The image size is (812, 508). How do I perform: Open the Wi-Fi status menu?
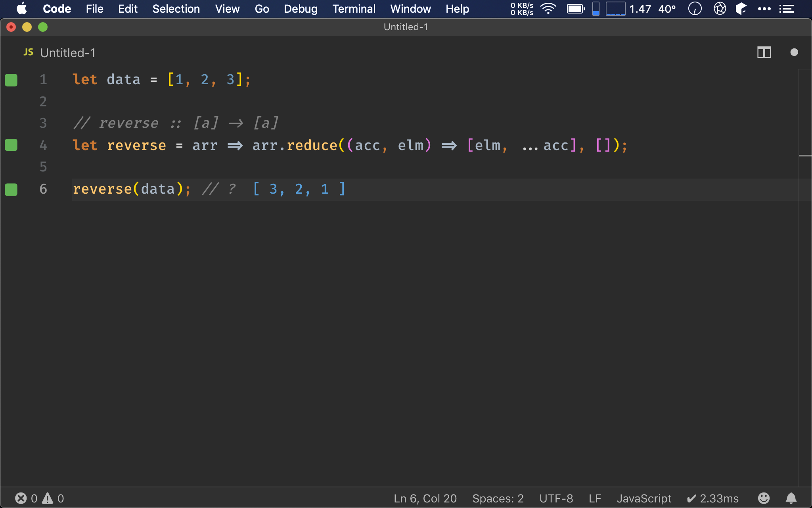coord(548,9)
